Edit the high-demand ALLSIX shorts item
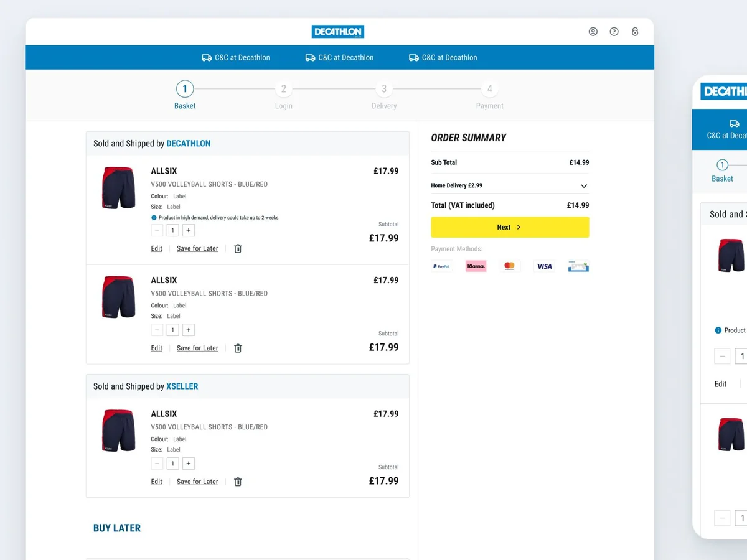Image resolution: width=747 pixels, height=560 pixels. pyautogui.click(x=157, y=248)
